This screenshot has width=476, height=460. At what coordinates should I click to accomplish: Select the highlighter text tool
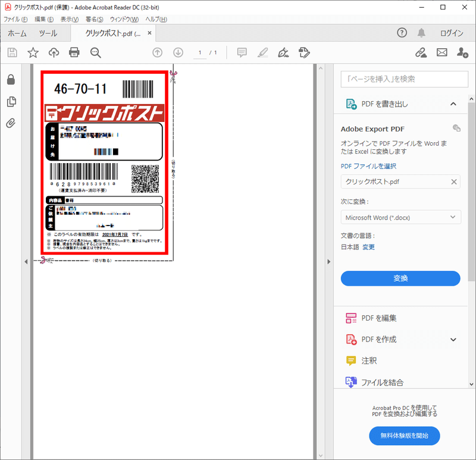(x=262, y=52)
